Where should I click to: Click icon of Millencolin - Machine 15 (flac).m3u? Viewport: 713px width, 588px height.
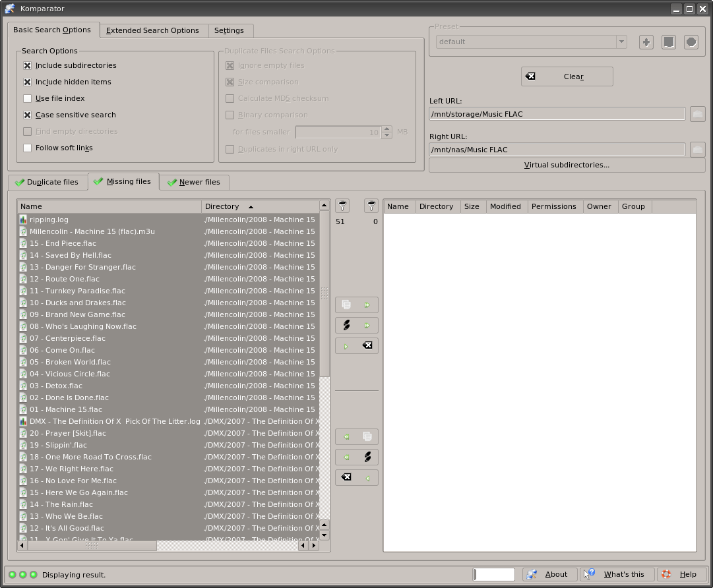coord(23,231)
